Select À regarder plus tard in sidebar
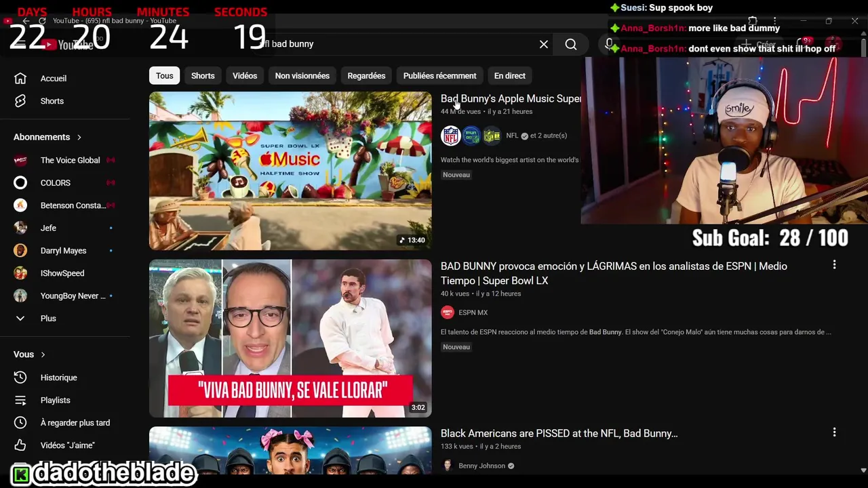This screenshot has width=868, height=488. (75, 423)
